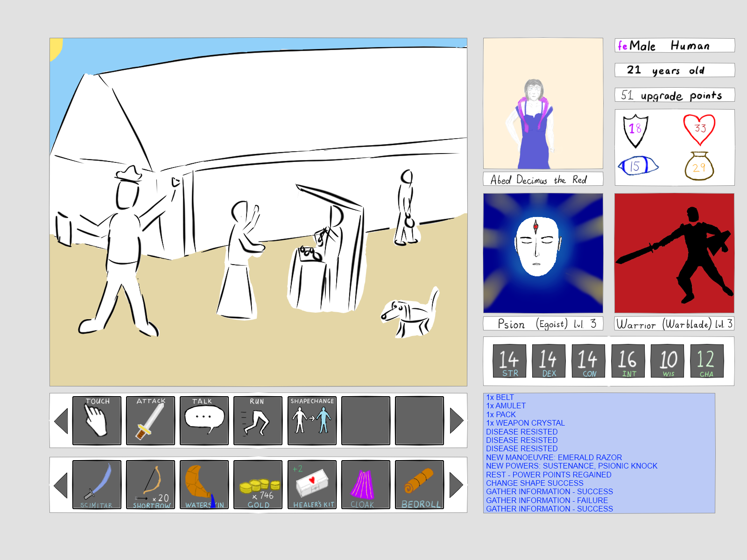The width and height of the screenshot is (747, 560).
Task: Select the purple Cloak item
Action: pyautogui.click(x=366, y=484)
